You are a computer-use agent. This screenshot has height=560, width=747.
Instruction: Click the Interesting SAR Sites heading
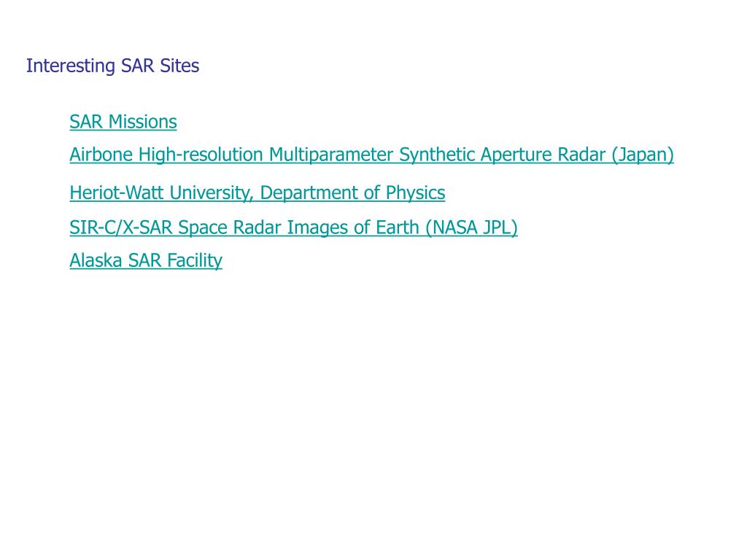click(x=112, y=66)
